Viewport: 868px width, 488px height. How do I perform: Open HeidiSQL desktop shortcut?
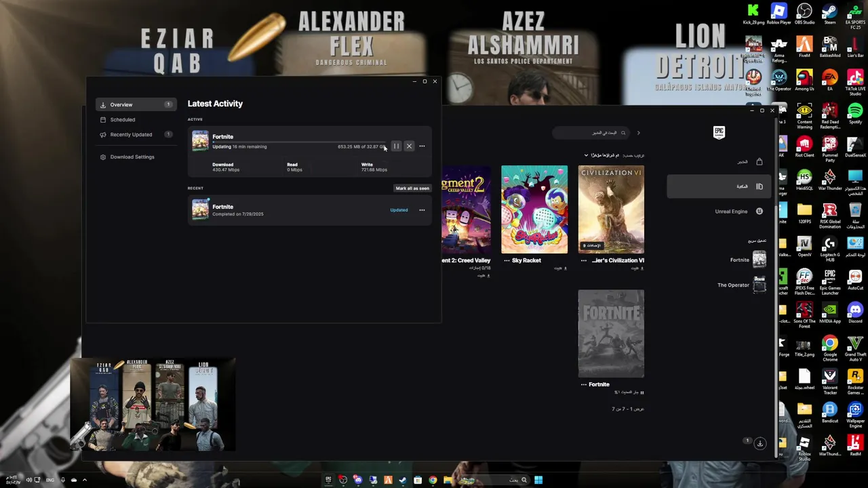[x=804, y=180]
